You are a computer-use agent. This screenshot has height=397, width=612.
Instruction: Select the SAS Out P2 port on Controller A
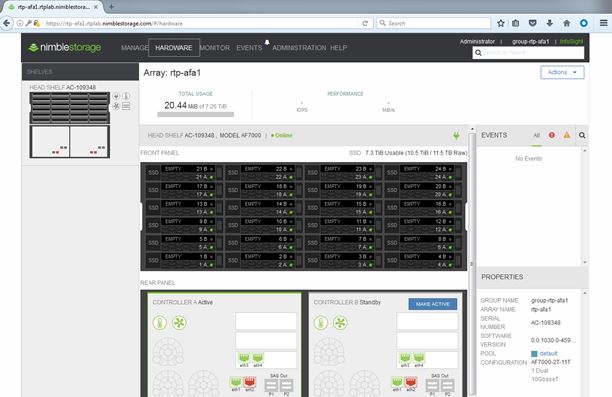[286, 387]
